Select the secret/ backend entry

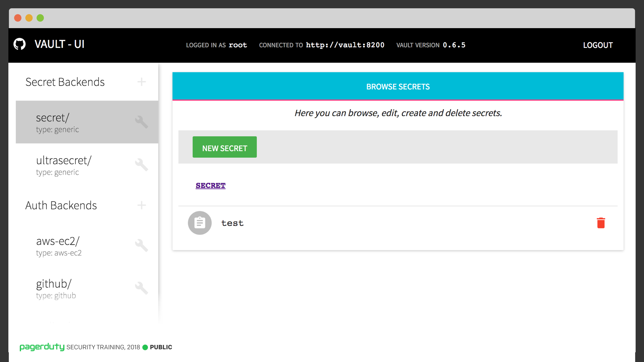[x=87, y=122]
